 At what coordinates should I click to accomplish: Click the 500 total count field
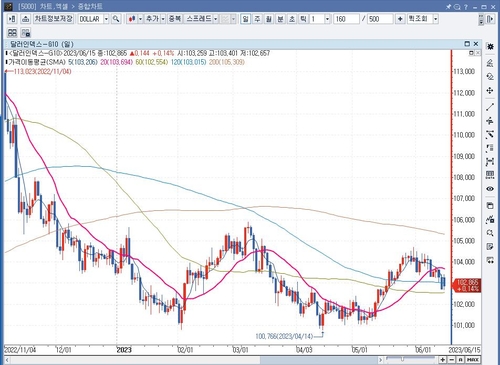380,19
